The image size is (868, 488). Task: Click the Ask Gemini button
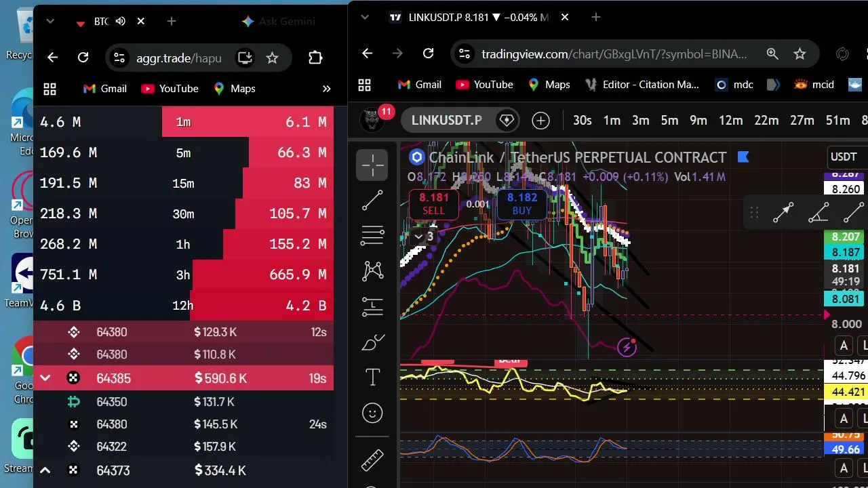[x=279, y=22]
